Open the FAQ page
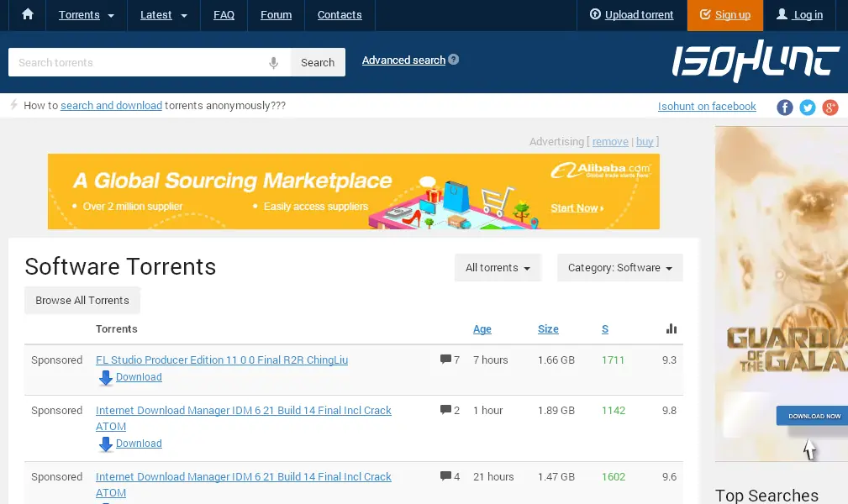Screen dimensions: 848x504 coord(224,15)
